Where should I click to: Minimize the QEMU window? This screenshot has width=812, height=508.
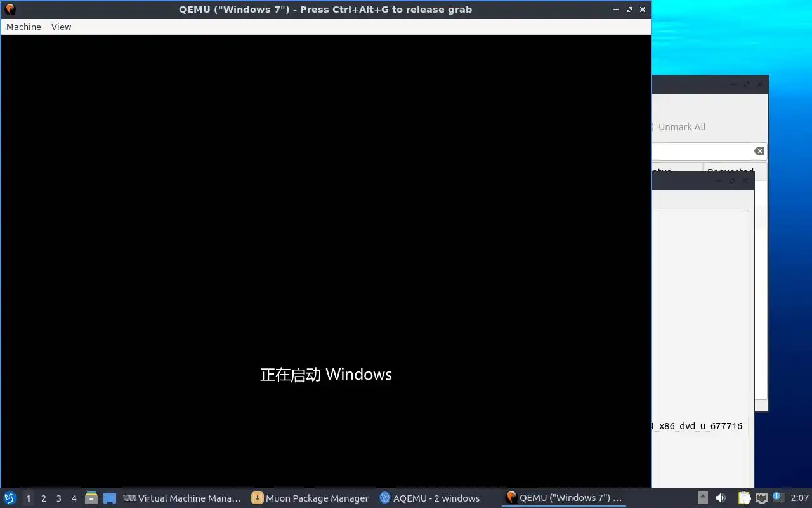pyautogui.click(x=616, y=10)
